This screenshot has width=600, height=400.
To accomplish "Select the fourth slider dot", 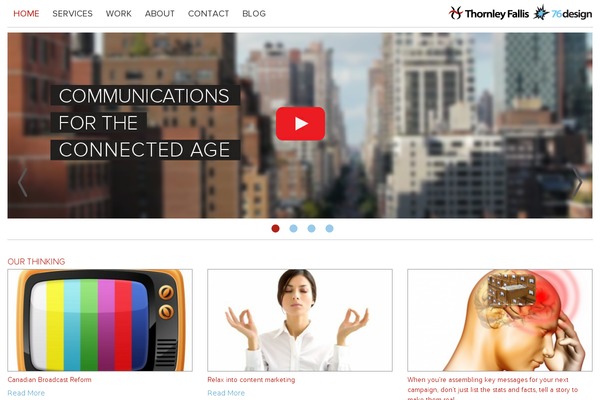I will 329,229.
